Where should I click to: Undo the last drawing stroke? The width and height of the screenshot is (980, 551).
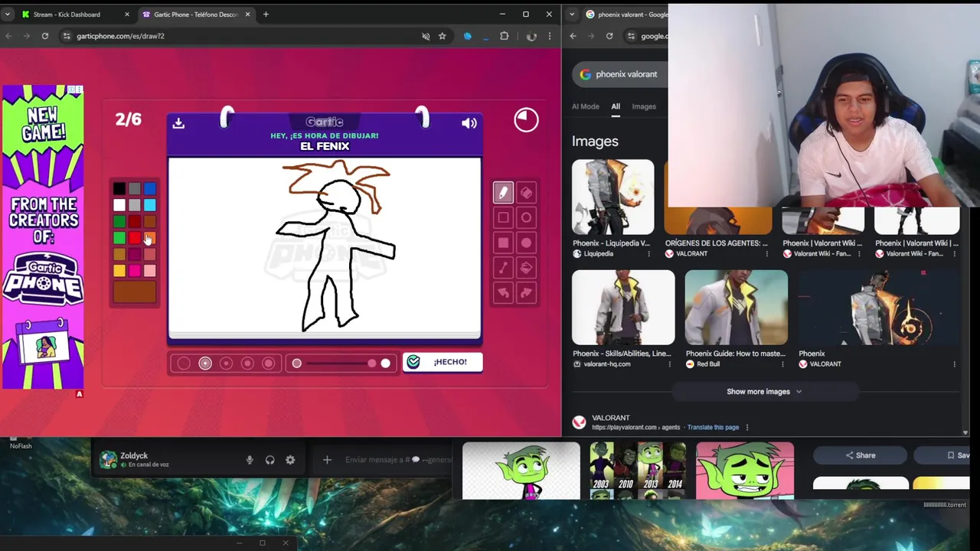click(503, 293)
